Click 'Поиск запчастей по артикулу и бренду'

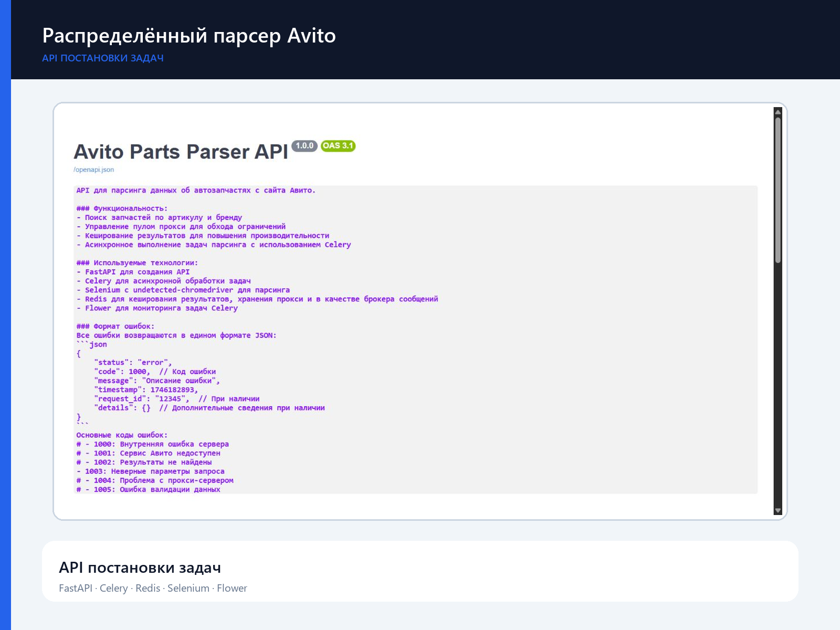click(x=163, y=217)
